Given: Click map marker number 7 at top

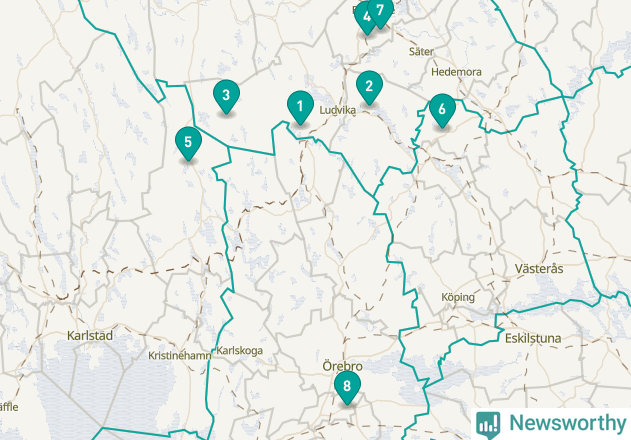Looking at the screenshot, I should (x=380, y=12).
